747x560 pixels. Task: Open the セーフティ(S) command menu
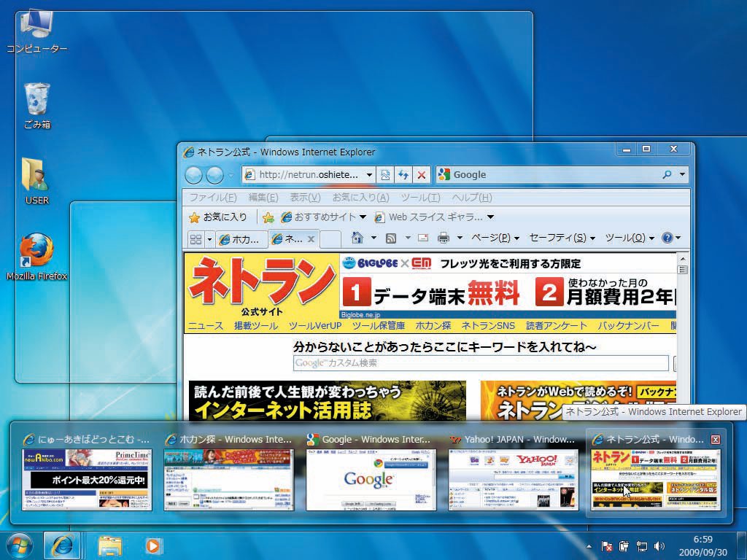(562, 238)
